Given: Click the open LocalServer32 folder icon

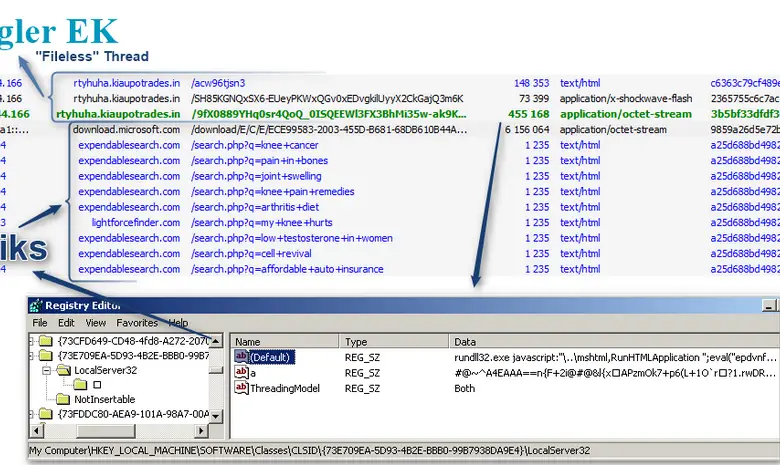Looking at the screenshot, I should (x=64, y=370).
